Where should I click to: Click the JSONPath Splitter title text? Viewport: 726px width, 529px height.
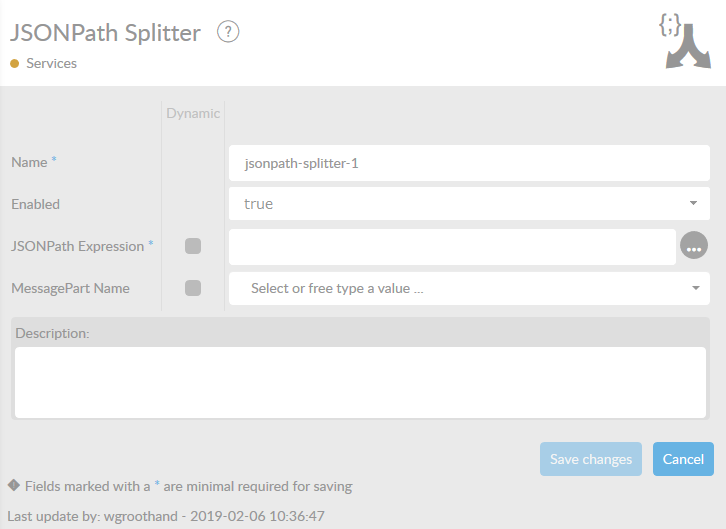105,33
